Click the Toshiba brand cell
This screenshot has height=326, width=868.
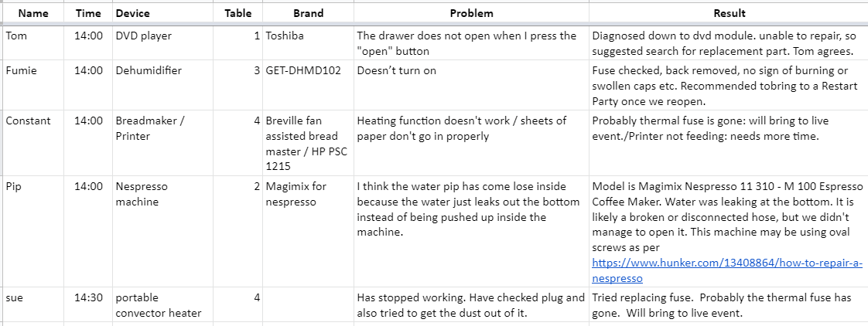[x=309, y=43]
